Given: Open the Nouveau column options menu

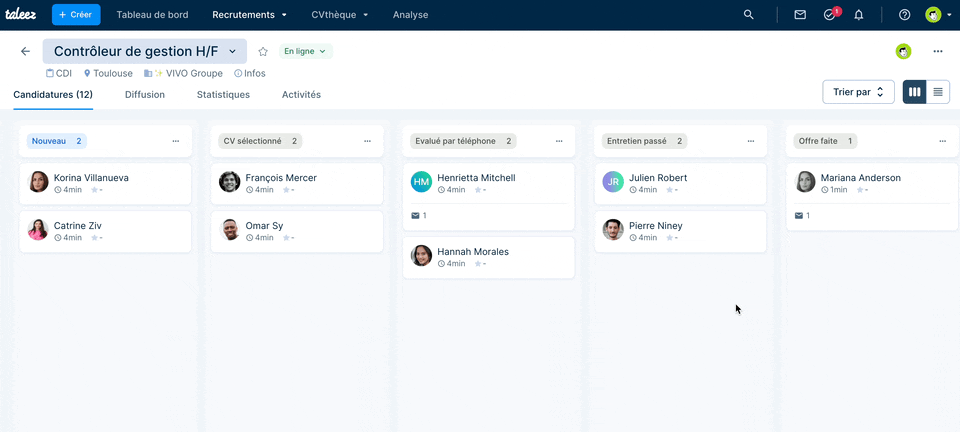Looking at the screenshot, I should 176,141.
